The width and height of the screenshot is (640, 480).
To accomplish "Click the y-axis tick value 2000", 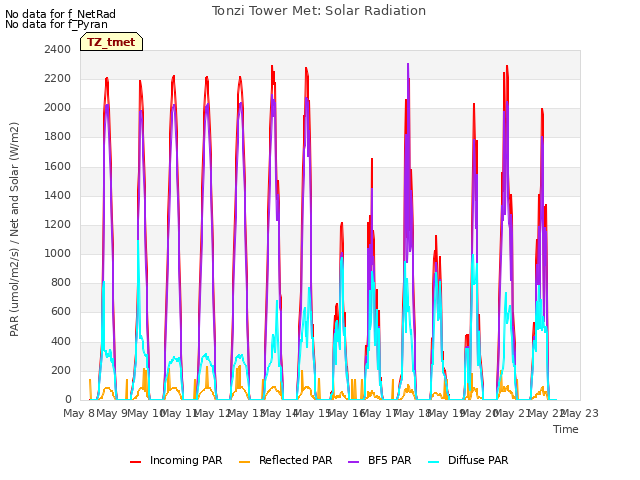I will (x=58, y=108).
